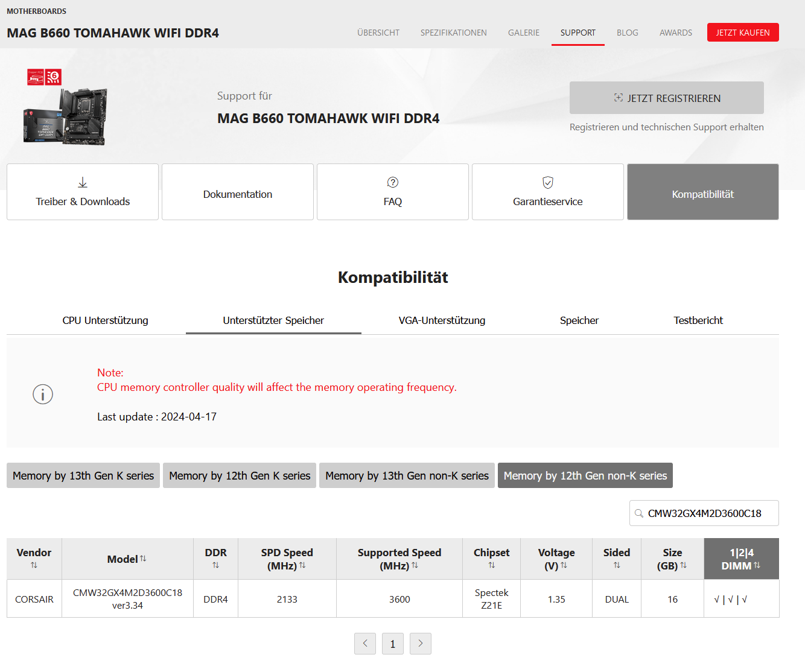Sort table by DDR arrows

click(x=215, y=565)
